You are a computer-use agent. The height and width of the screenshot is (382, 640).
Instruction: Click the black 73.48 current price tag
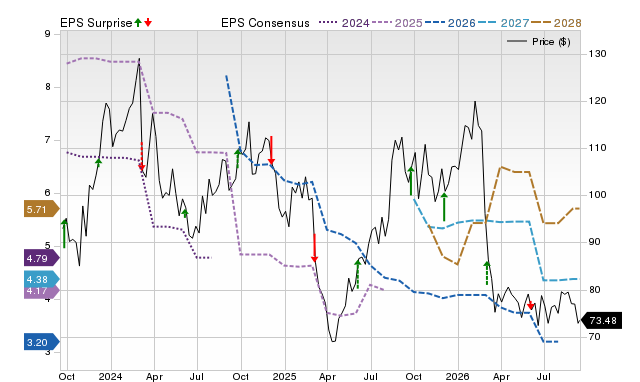[x=601, y=320]
